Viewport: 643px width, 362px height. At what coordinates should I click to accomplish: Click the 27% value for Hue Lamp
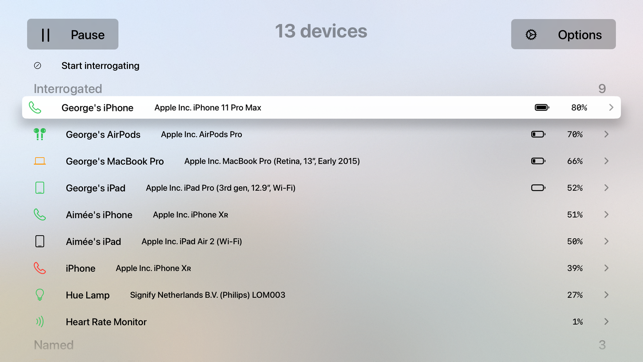(575, 295)
